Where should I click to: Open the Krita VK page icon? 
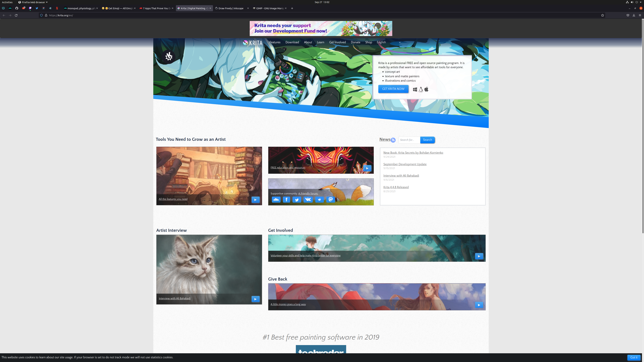(308, 199)
